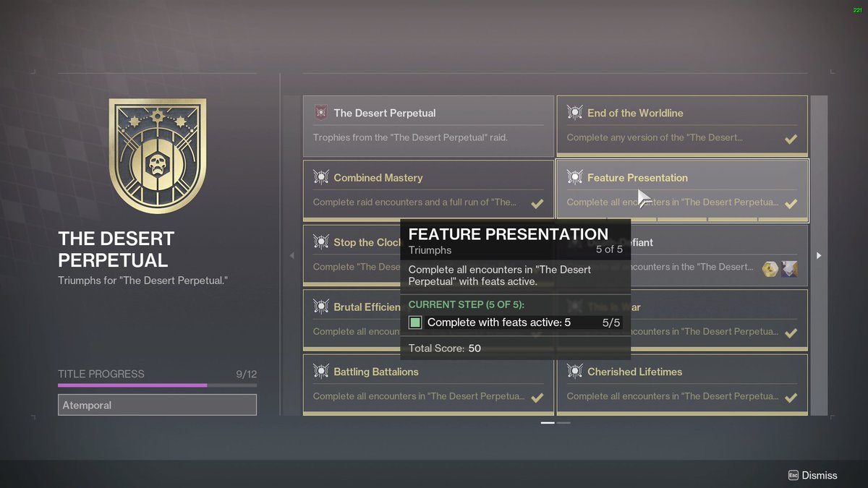Viewport: 868px width, 488px height.
Task: Click 'Triumphs for "The Desert Perpetual."' subtitle
Action: coord(143,280)
